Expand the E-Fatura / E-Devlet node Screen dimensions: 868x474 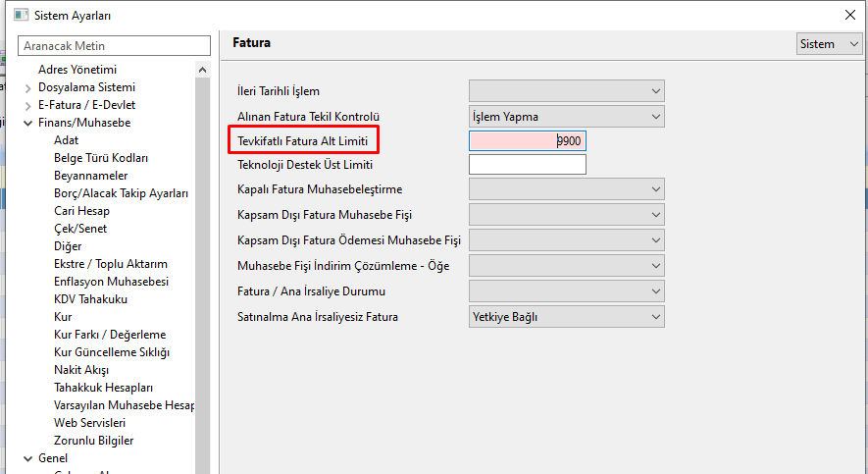pos(27,105)
